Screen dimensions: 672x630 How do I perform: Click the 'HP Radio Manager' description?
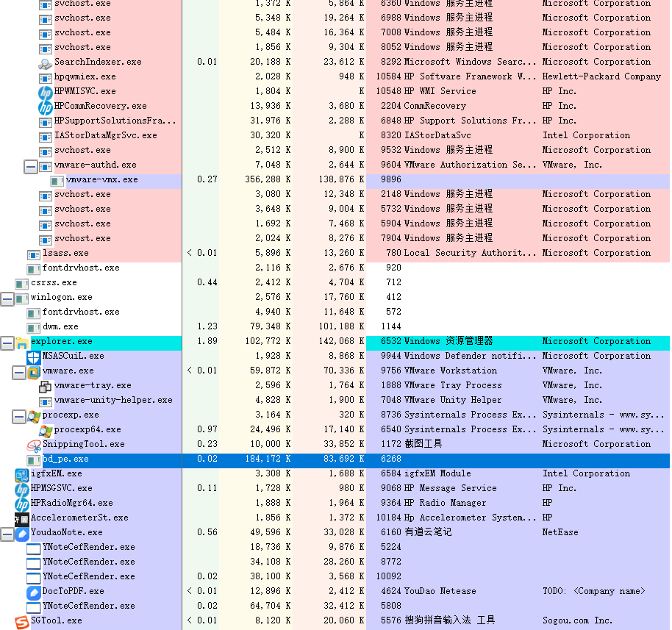pyautogui.click(x=446, y=503)
